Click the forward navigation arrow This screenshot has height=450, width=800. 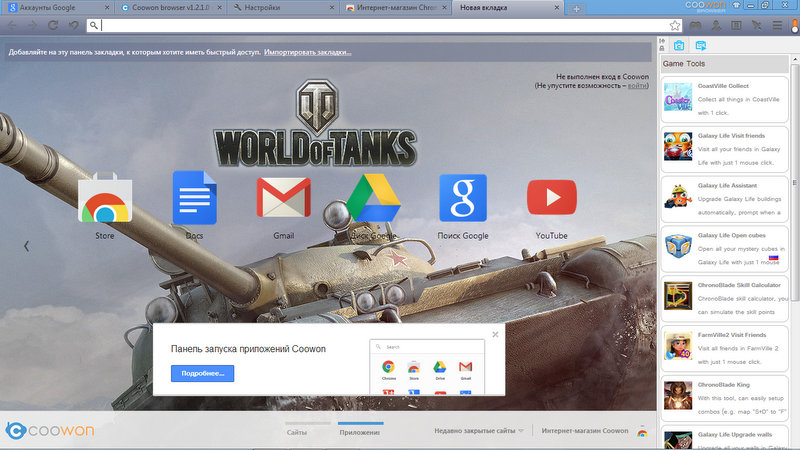click(32, 25)
